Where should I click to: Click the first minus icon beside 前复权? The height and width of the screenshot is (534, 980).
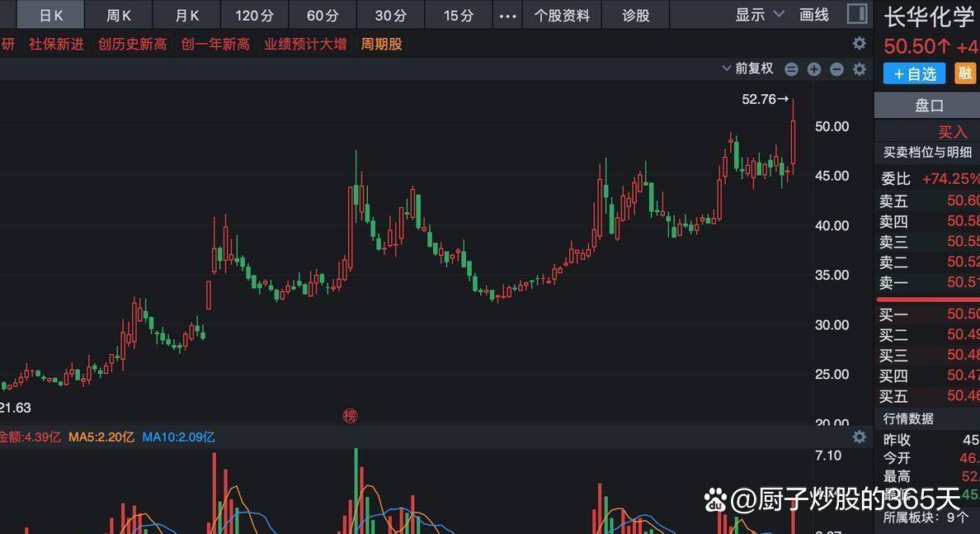pyautogui.click(x=791, y=69)
